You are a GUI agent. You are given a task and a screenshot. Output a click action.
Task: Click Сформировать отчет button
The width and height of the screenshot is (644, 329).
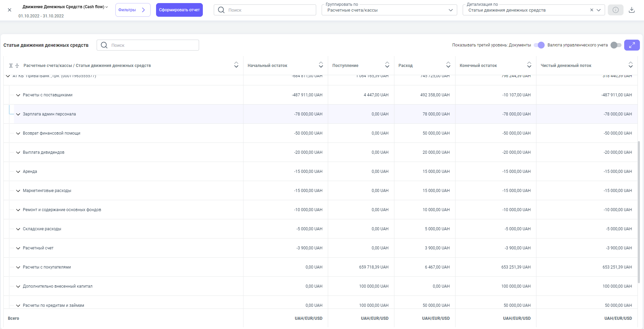point(179,10)
